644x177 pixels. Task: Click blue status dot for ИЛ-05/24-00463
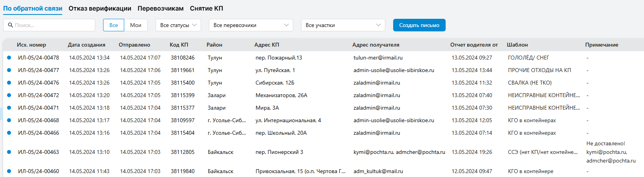coord(9,152)
